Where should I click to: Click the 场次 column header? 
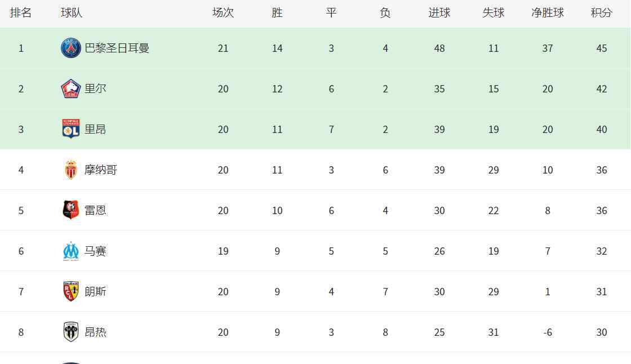pos(223,13)
